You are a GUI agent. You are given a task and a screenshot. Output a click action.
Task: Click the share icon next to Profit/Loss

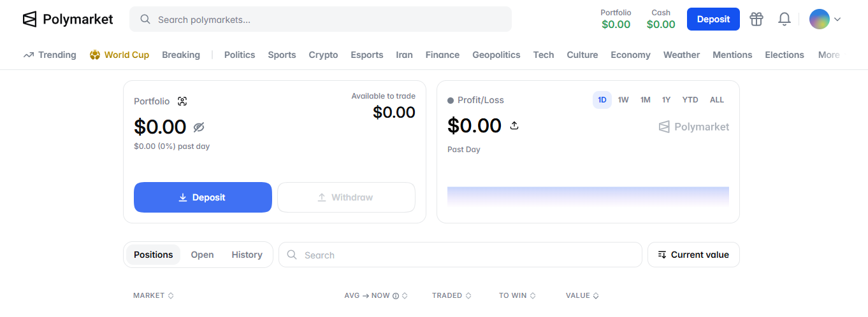[514, 125]
